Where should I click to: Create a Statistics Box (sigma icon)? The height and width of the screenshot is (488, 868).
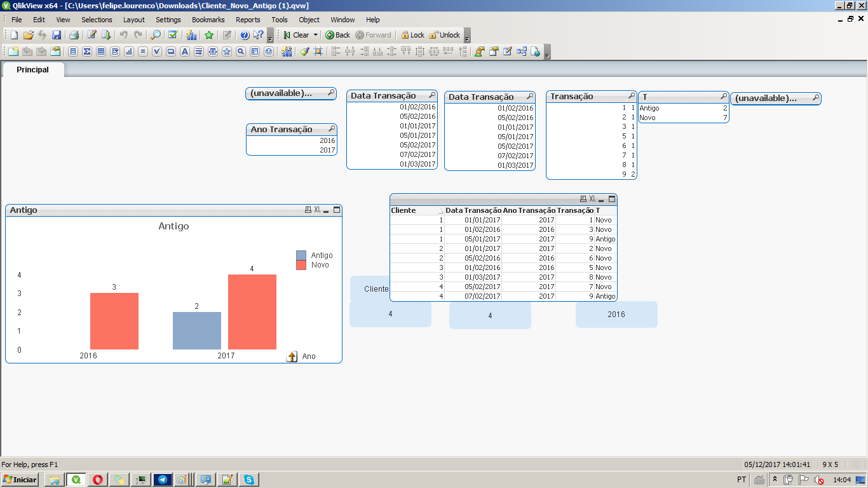[87, 51]
